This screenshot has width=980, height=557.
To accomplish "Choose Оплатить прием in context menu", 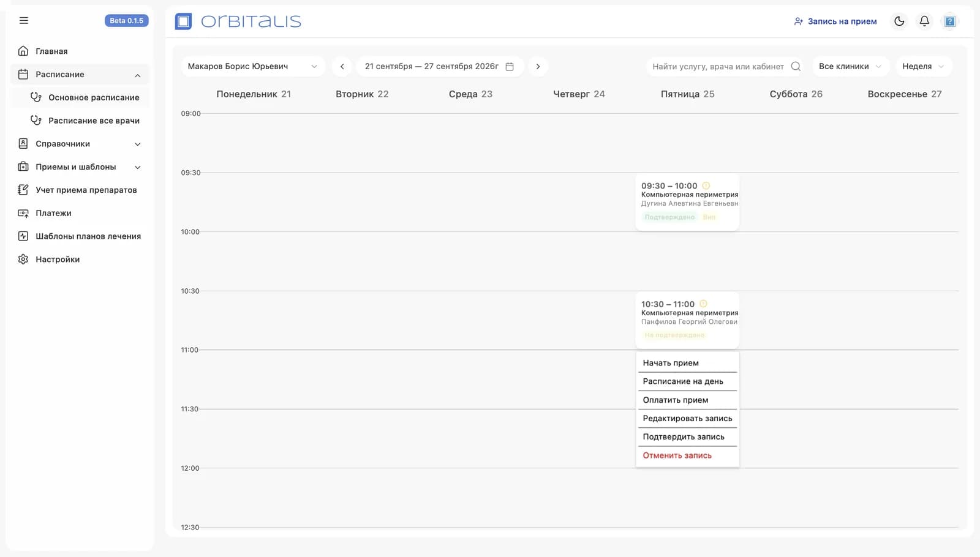I will coord(687,400).
